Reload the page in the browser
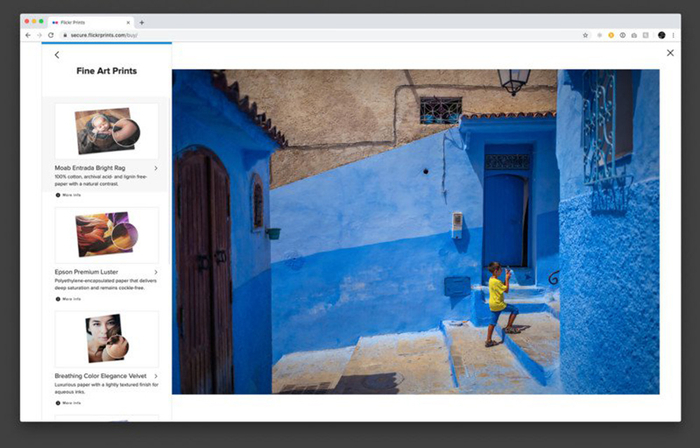 [51, 35]
